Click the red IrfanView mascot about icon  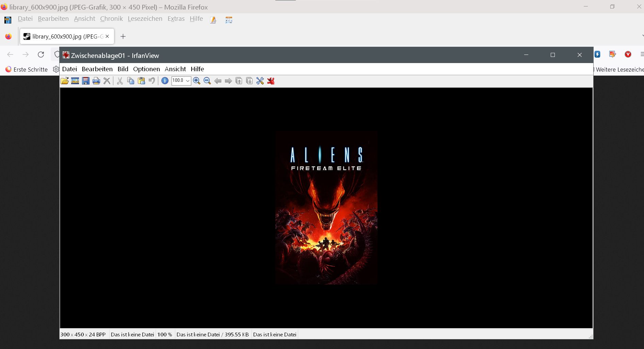(x=271, y=81)
